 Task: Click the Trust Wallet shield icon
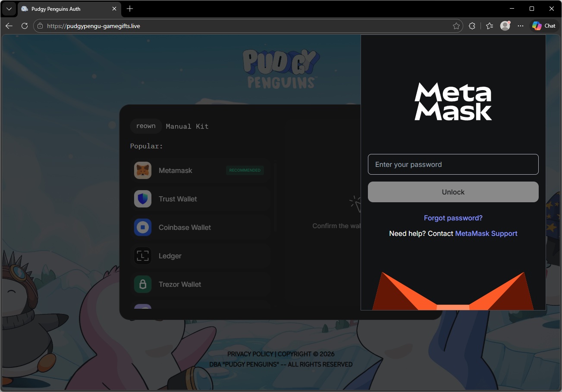(142, 199)
